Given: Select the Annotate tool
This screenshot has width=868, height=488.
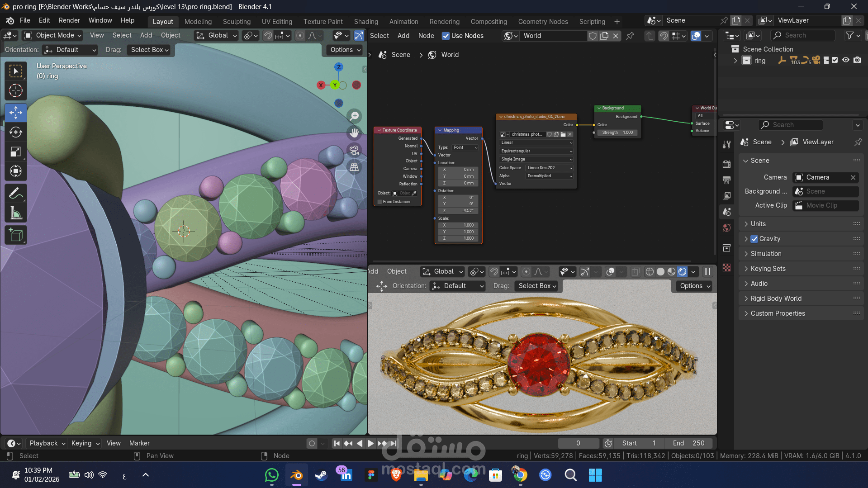Looking at the screenshot, I should coord(16,193).
